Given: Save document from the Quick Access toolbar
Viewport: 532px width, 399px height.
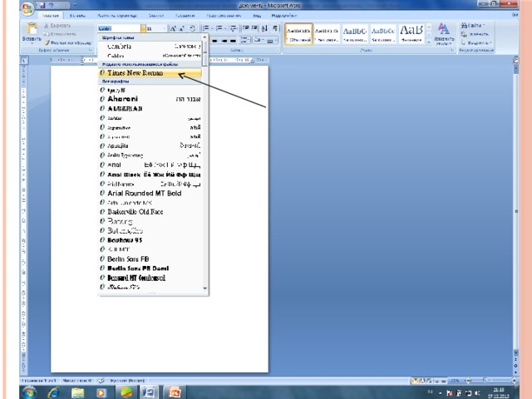Looking at the screenshot, I should coord(42,6).
